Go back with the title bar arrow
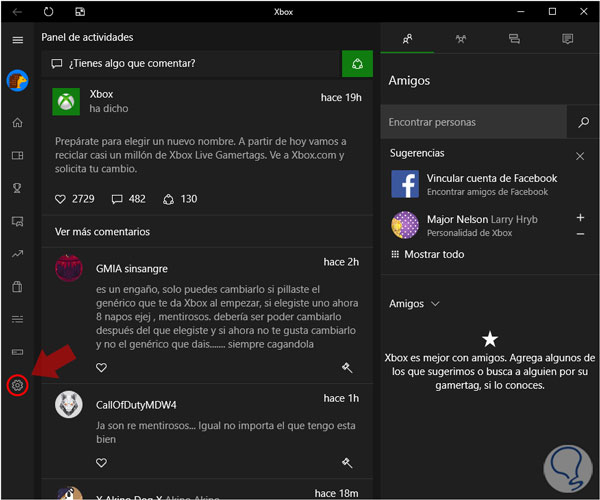 [x=17, y=12]
